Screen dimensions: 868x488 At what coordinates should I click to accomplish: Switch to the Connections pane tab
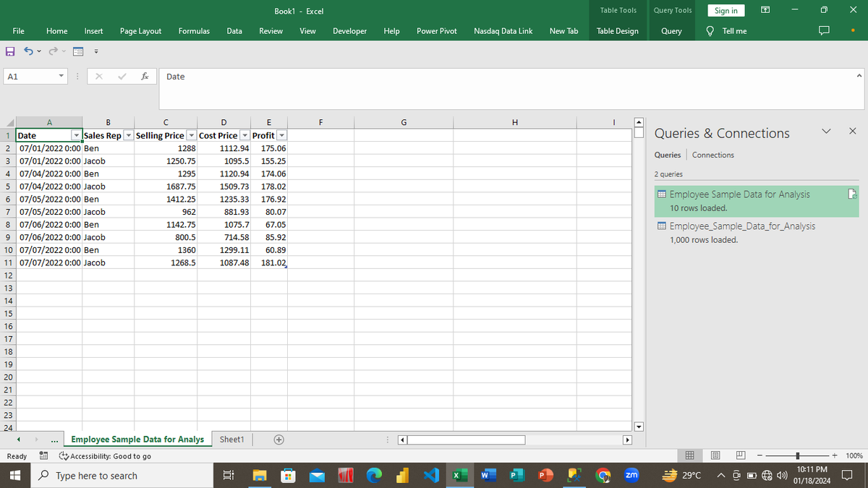coord(712,155)
